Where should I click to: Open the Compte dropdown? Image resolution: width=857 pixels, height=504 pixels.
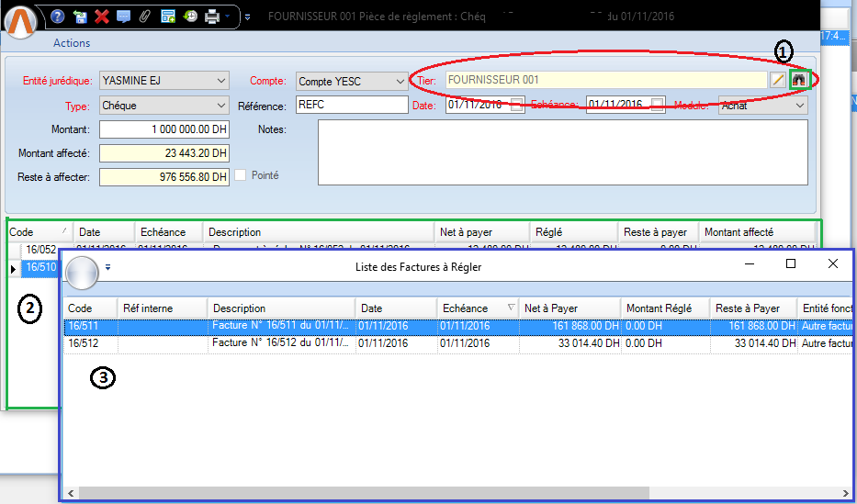(399, 81)
